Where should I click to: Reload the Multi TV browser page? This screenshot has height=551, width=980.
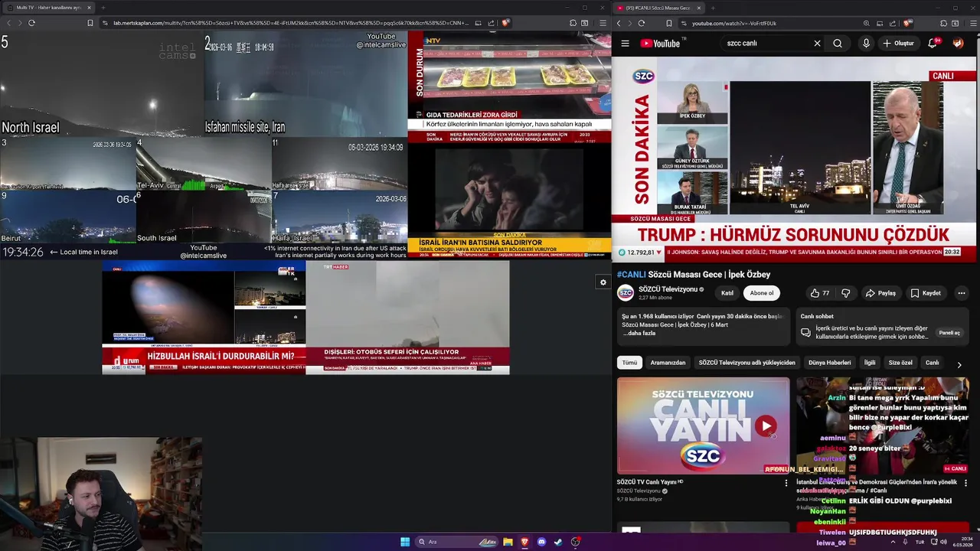[x=31, y=23]
